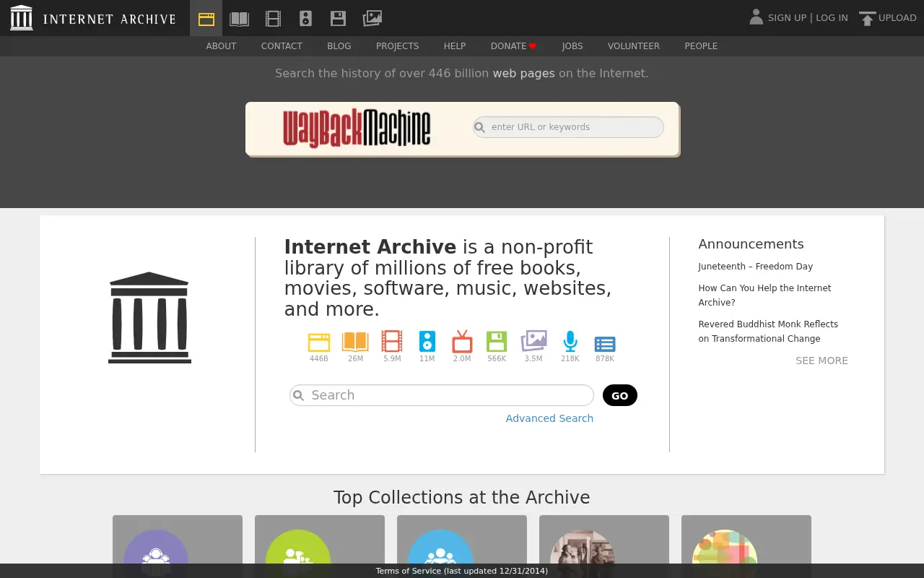
Task: Open the audio speaker icon labeled 11M
Action: [427, 341]
